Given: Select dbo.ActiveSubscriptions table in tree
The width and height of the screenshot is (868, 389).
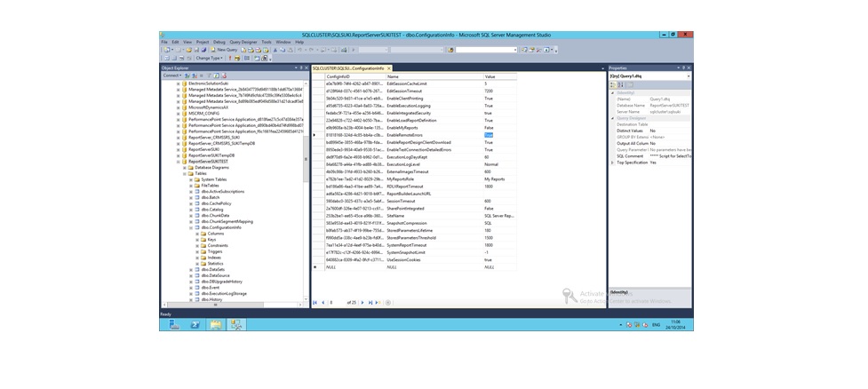Looking at the screenshot, I should coord(222,192).
